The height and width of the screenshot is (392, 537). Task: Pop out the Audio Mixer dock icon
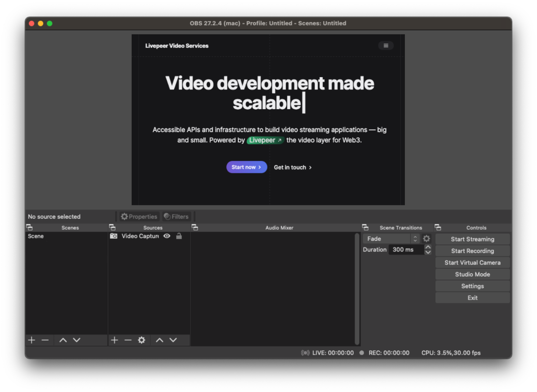tap(195, 228)
